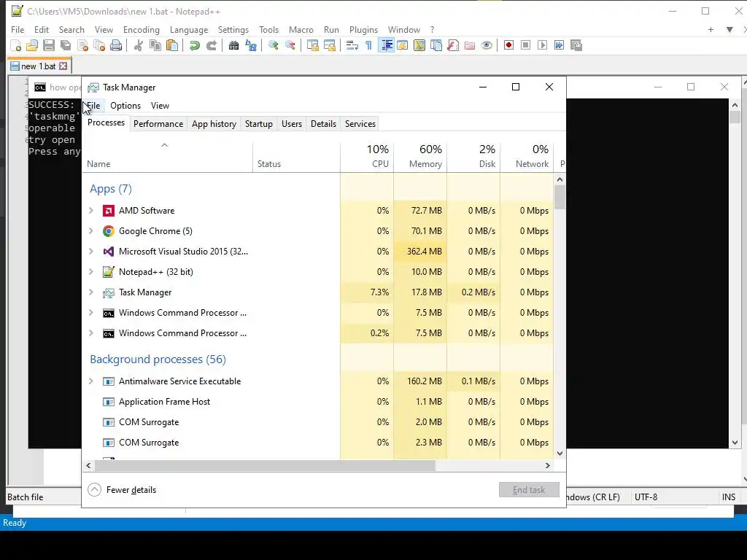Click Task Manager vertical scrollbar down arrow
The height and width of the screenshot is (560, 747).
pyautogui.click(x=560, y=454)
